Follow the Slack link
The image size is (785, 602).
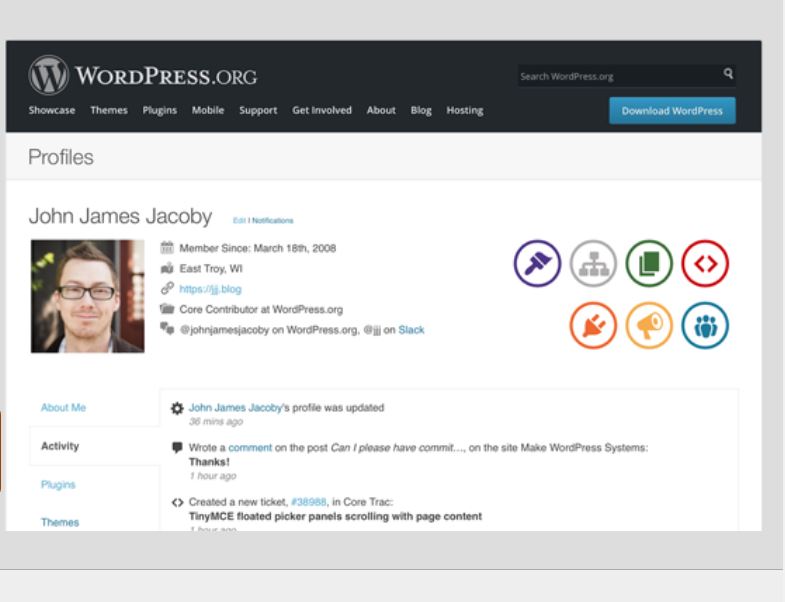click(x=411, y=330)
